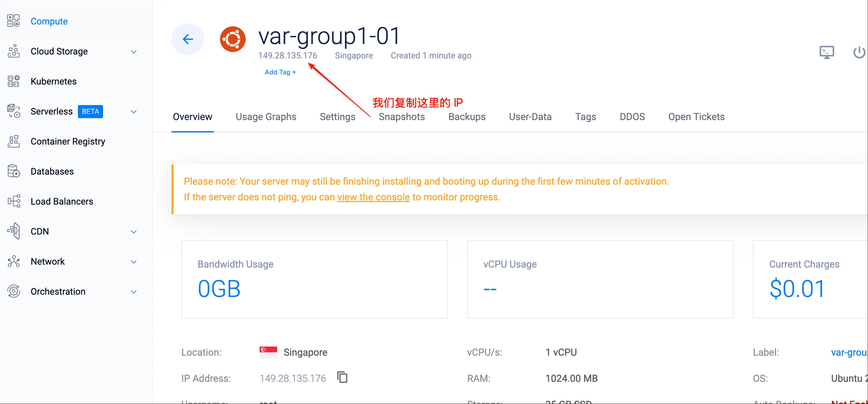Click the Add Tag + link

(x=280, y=72)
